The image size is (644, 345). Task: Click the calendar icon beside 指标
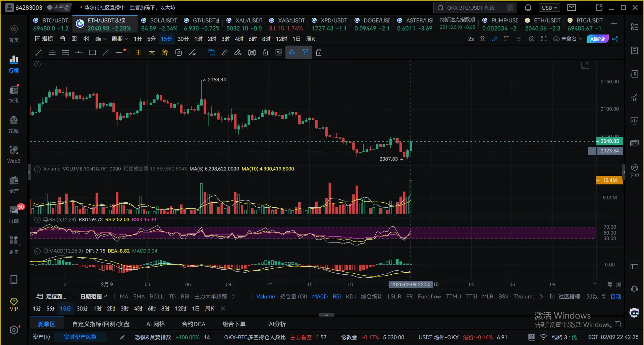pos(62,39)
